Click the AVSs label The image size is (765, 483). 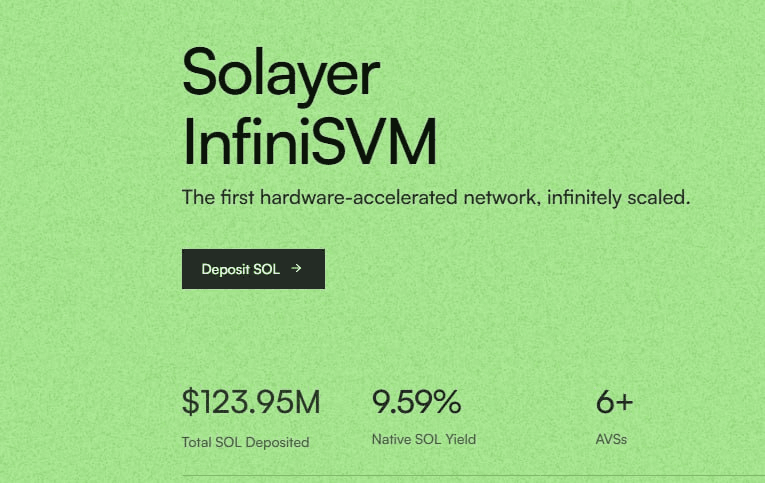tap(611, 439)
